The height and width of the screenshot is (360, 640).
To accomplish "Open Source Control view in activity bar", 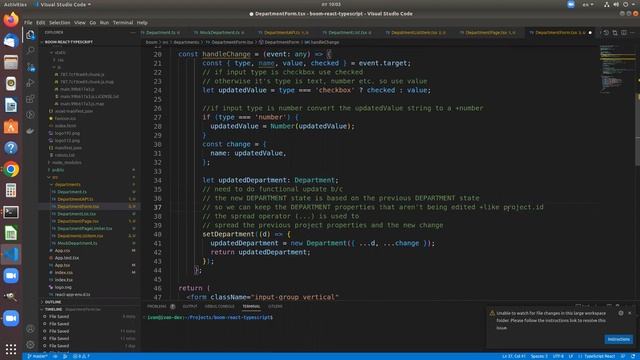I will 30,67.
